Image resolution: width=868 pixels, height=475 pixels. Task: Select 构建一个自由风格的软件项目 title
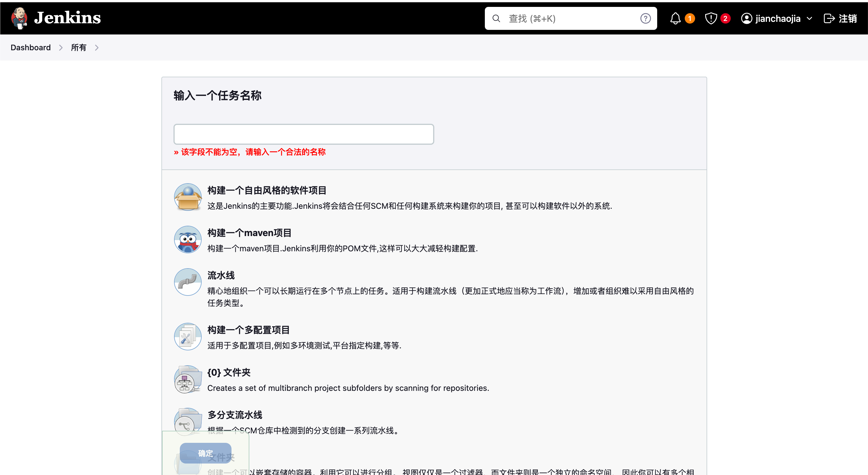pos(267,190)
